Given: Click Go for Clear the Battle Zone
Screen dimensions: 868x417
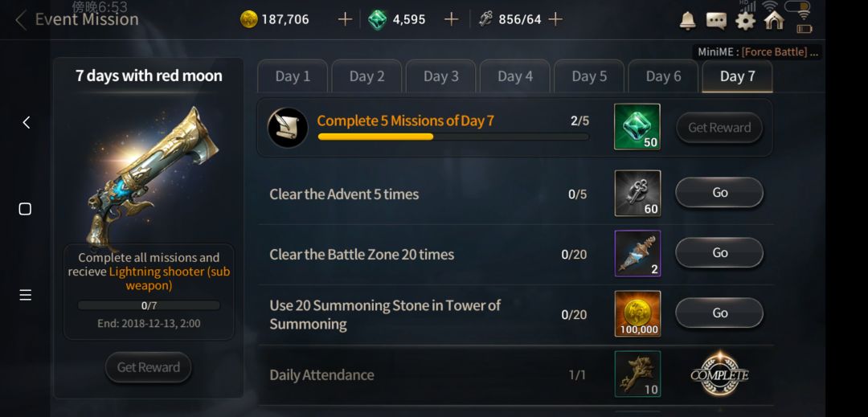Looking at the screenshot, I should click(x=719, y=253).
